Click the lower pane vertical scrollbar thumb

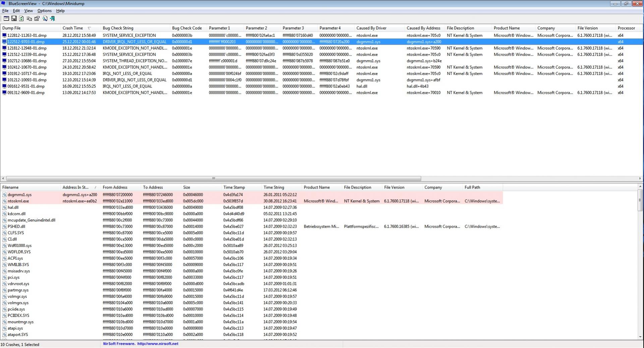click(x=641, y=200)
